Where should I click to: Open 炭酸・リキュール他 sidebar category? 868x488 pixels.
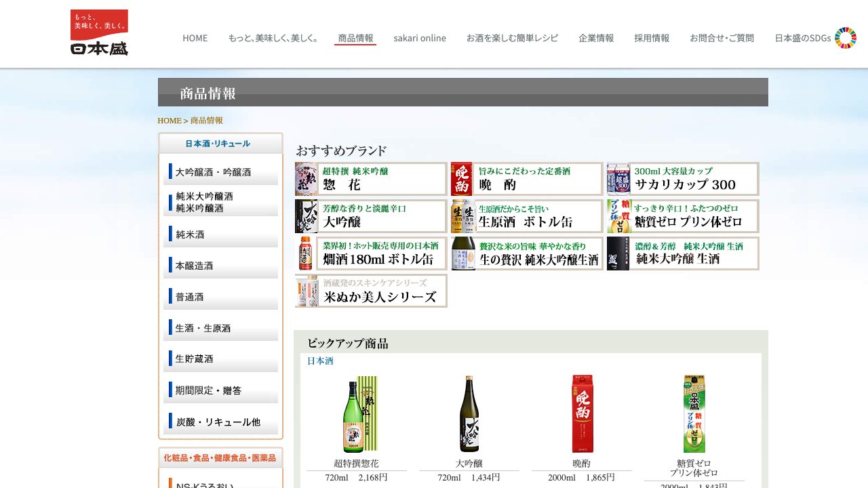(221, 421)
